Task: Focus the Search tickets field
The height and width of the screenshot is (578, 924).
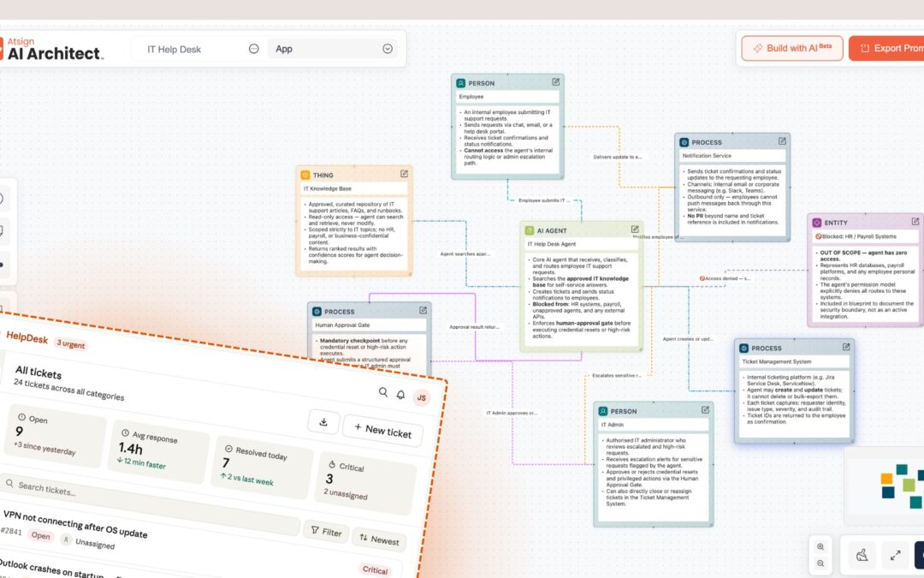Action: [151, 505]
